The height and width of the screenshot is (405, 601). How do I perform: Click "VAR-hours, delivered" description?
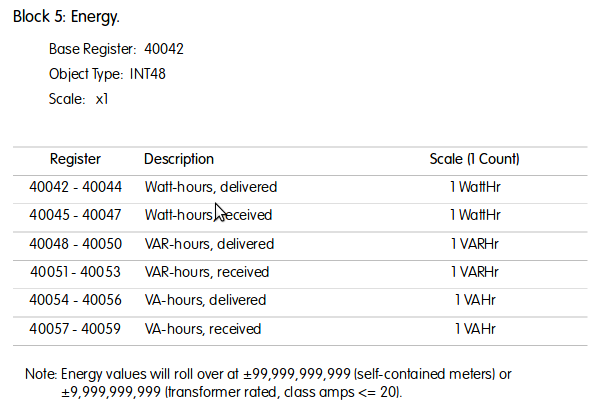click(209, 243)
